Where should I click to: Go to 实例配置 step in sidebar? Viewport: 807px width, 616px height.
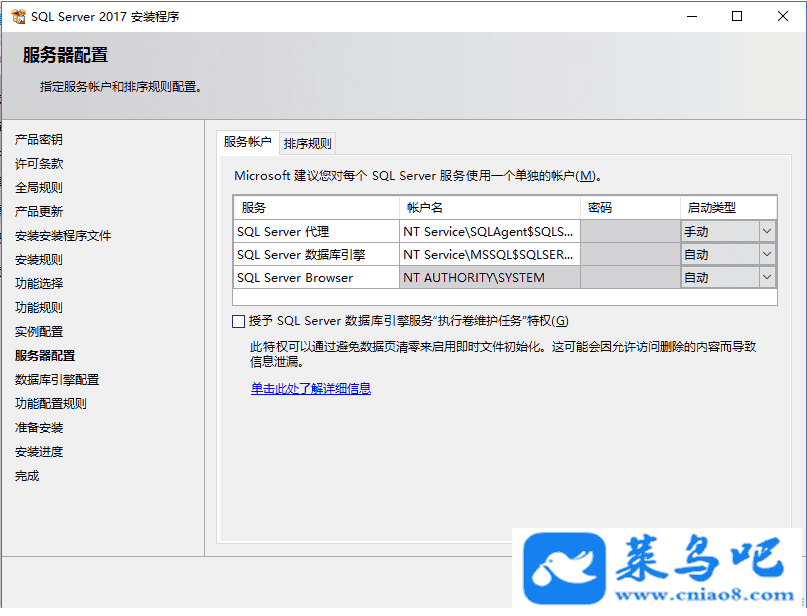39,331
